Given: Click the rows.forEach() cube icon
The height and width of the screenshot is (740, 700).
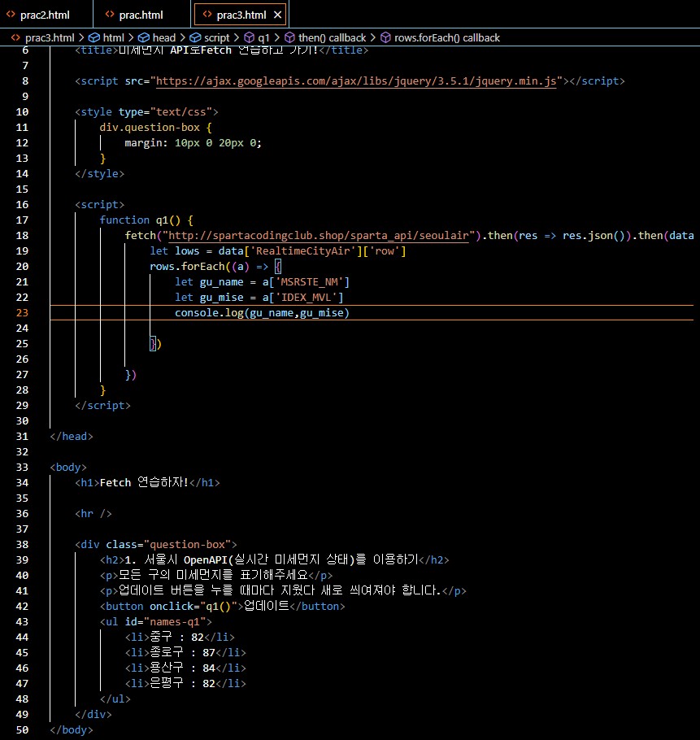Looking at the screenshot, I should point(386,37).
